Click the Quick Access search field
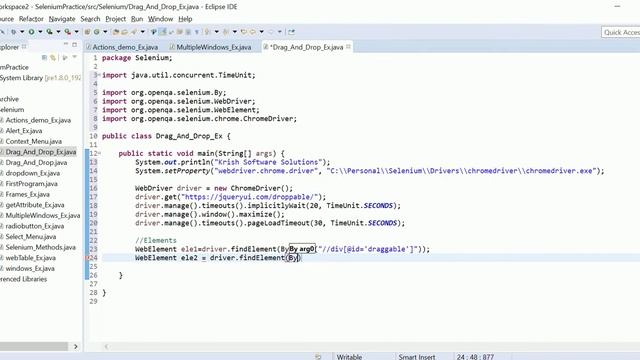 tap(620, 32)
